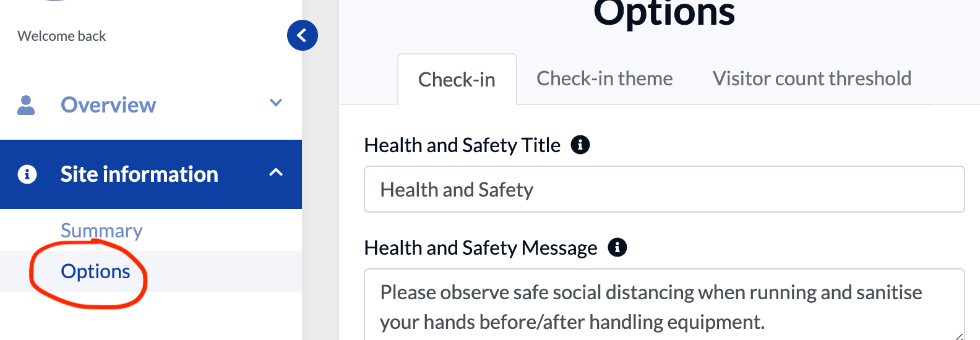Click inside the Health and Safety Message textarea
This screenshot has width=980, height=340.
tap(664, 307)
